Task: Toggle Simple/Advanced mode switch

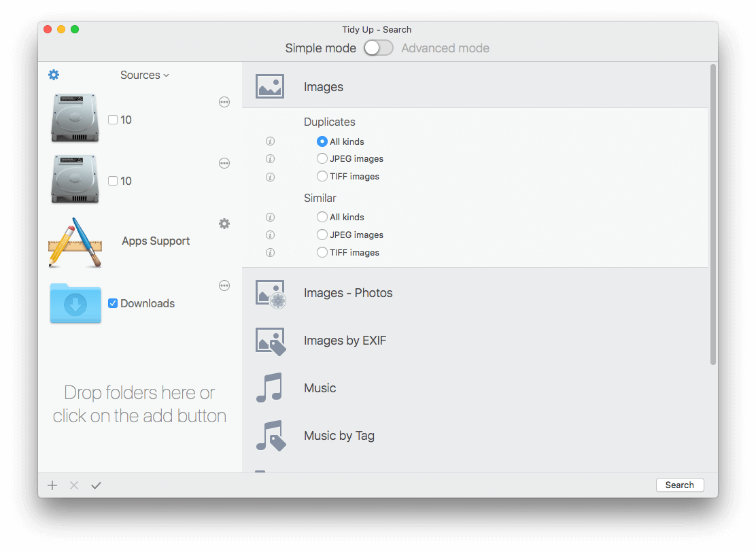Action: pyautogui.click(x=379, y=48)
